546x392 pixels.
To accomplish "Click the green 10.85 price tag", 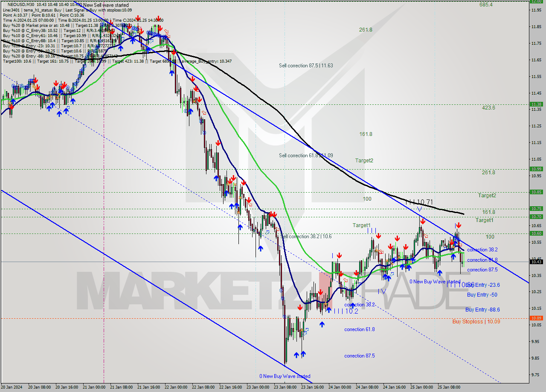I will pos(536,192).
